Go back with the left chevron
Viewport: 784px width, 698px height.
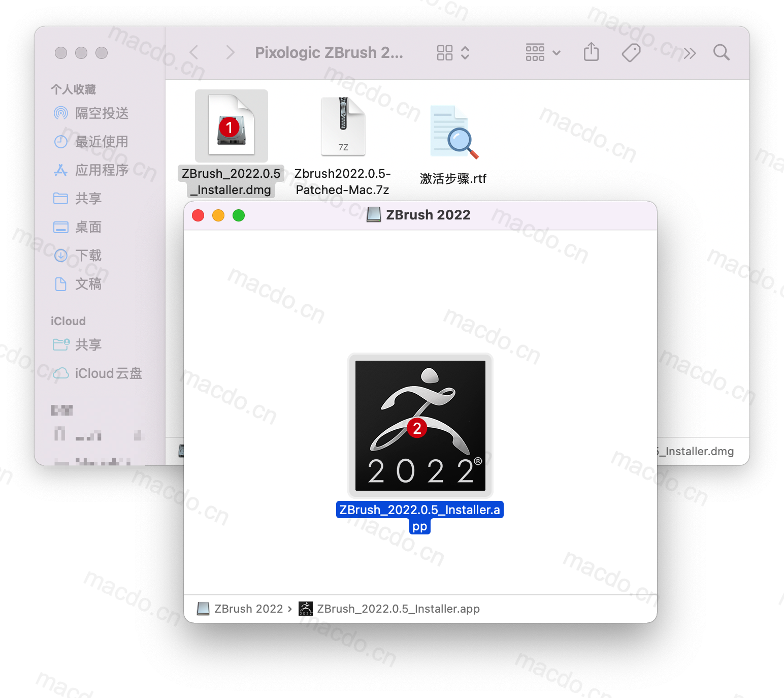tap(194, 52)
